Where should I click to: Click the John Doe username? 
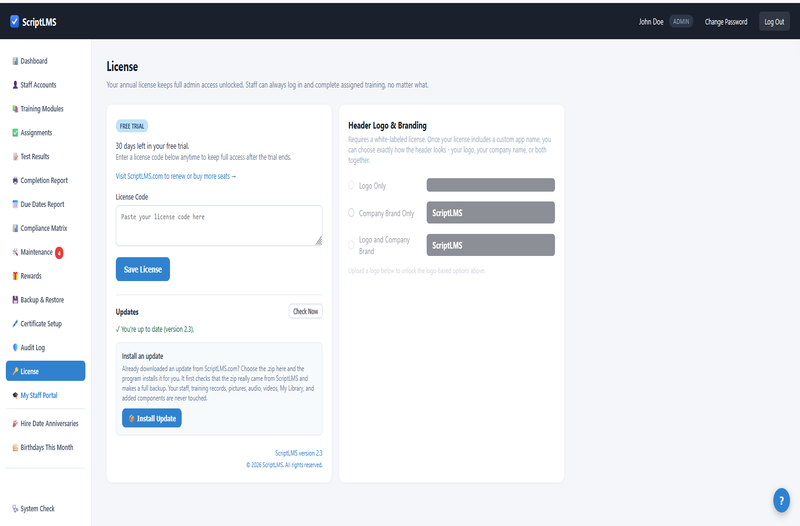[x=651, y=21]
